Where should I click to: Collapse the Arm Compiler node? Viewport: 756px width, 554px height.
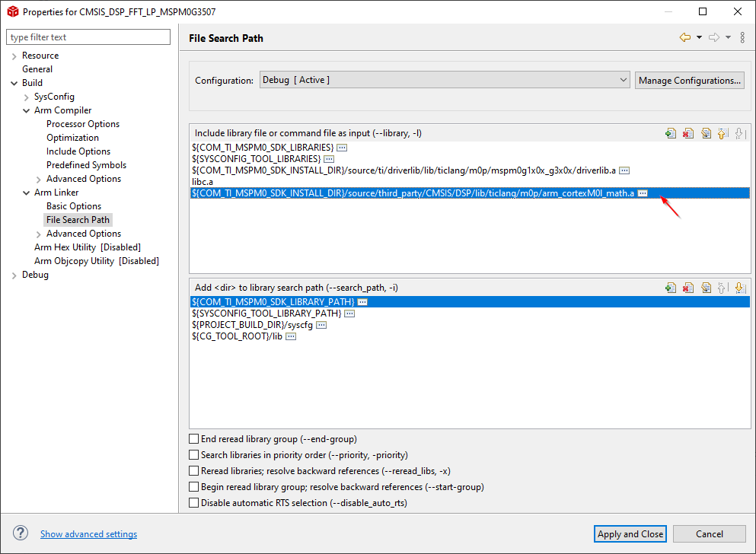coord(26,111)
